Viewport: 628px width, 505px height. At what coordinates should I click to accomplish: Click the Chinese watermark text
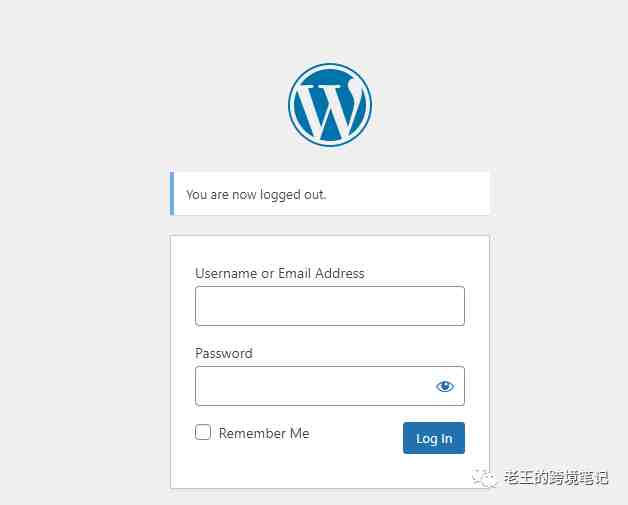[556, 477]
